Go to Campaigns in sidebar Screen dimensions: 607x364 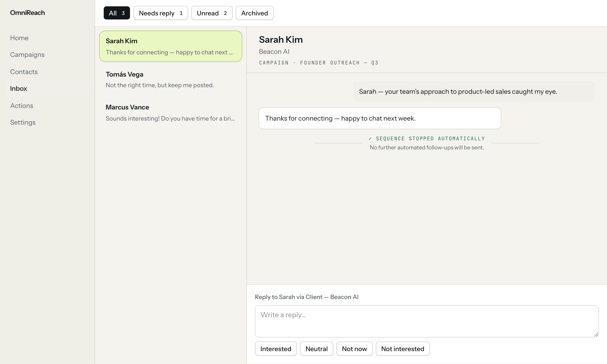[x=27, y=55]
